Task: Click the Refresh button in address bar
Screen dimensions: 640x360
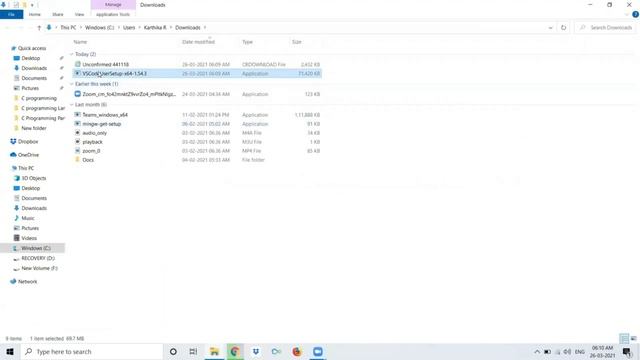Action: pos(563,27)
